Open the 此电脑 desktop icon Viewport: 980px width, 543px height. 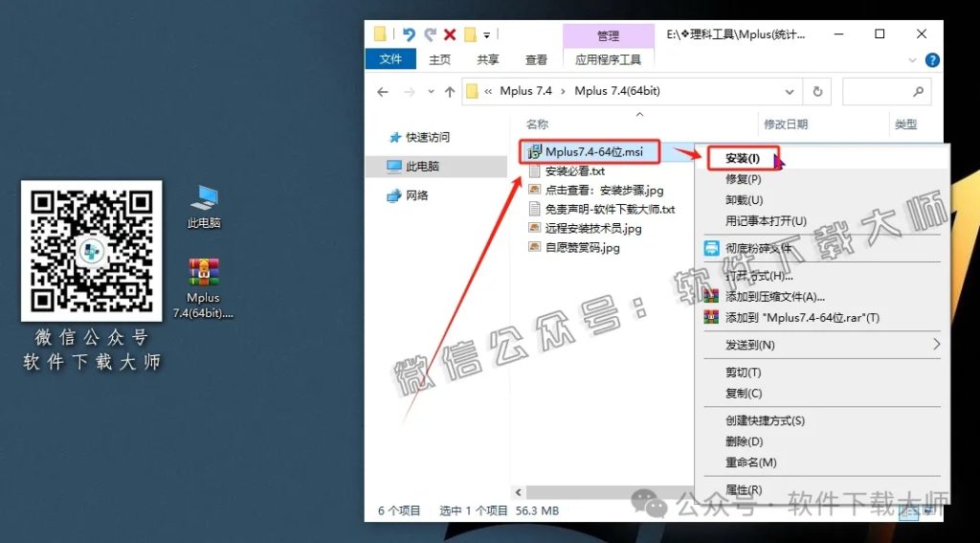pos(205,207)
